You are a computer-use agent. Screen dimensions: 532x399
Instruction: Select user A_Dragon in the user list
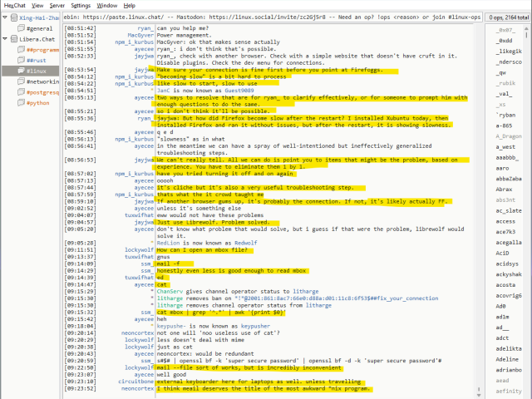tap(510, 135)
